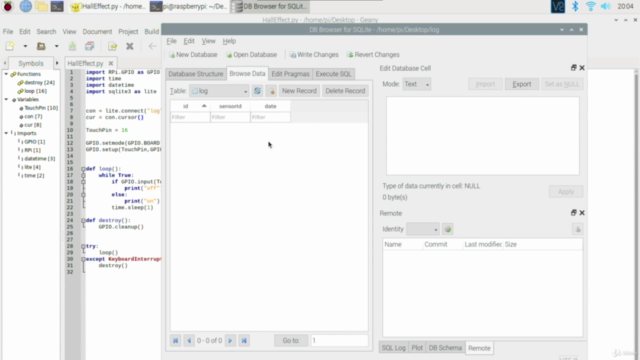Go to next record page arrow
This screenshot has height=360, width=640.
point(230,340)
